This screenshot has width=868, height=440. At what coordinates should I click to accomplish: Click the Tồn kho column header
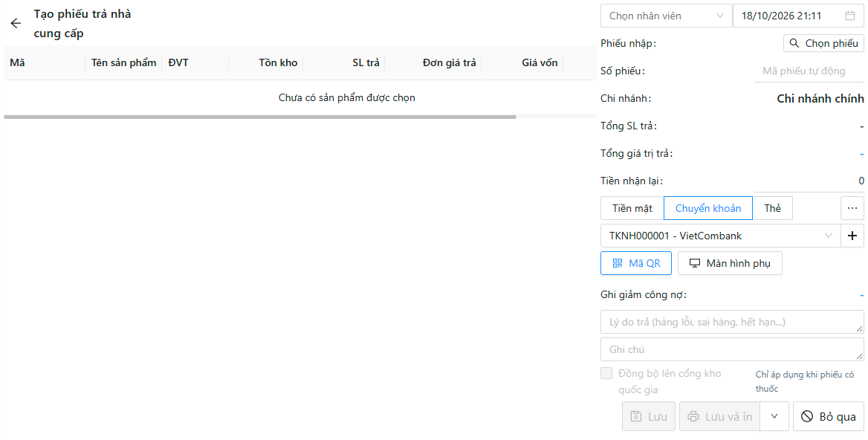pyautogui.click(x=278, y=63)
